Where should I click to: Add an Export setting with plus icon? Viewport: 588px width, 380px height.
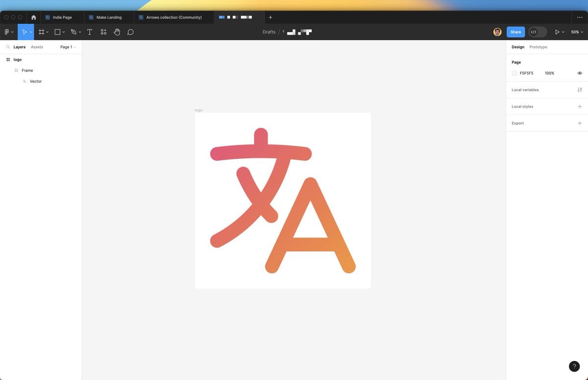coord(580,123)
